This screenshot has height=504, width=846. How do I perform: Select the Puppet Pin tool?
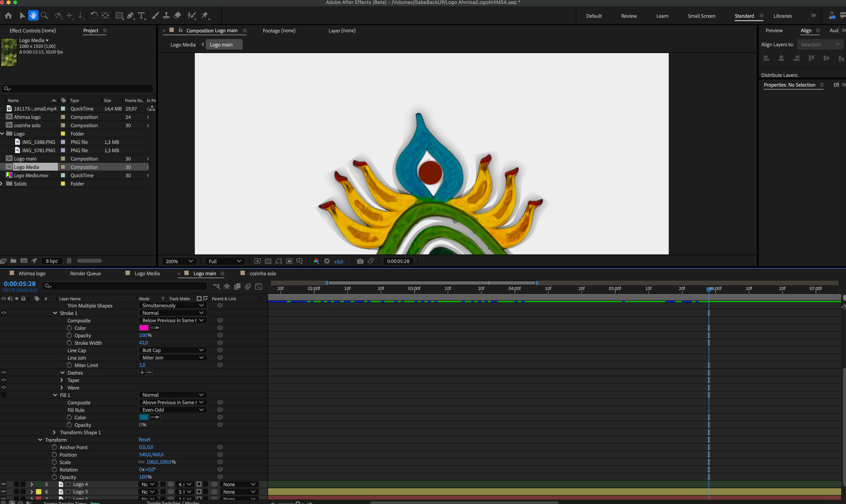204,16
